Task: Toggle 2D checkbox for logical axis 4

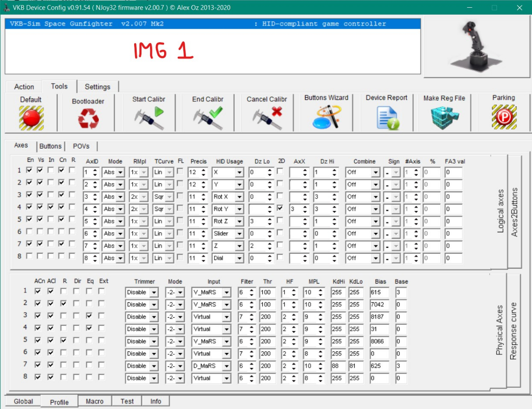Action: coord(280,208)
